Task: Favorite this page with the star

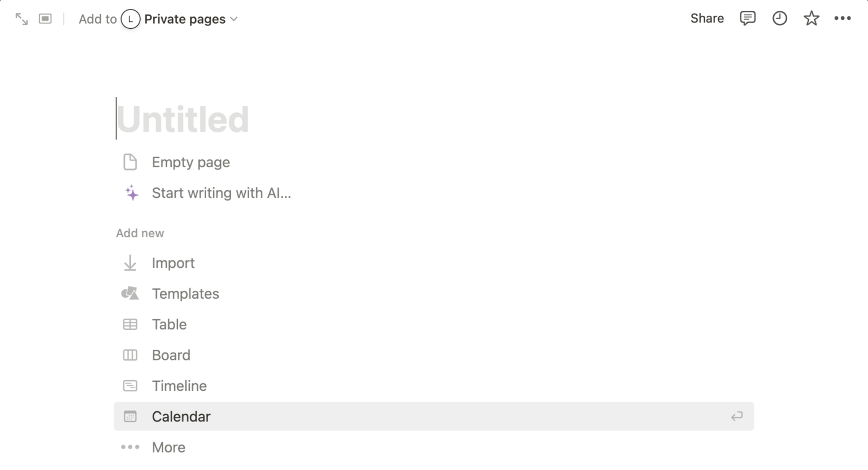Action: [x=811, y=19]
